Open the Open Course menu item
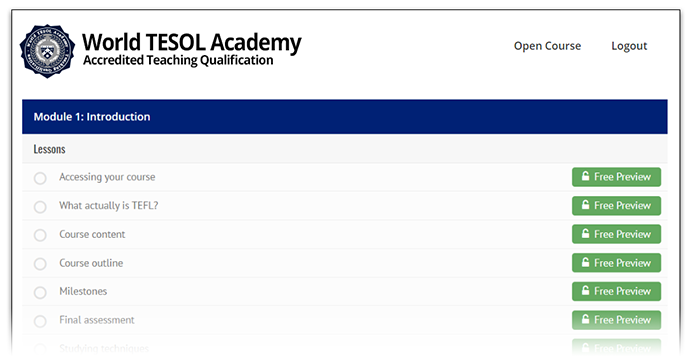 coord(547,46)
